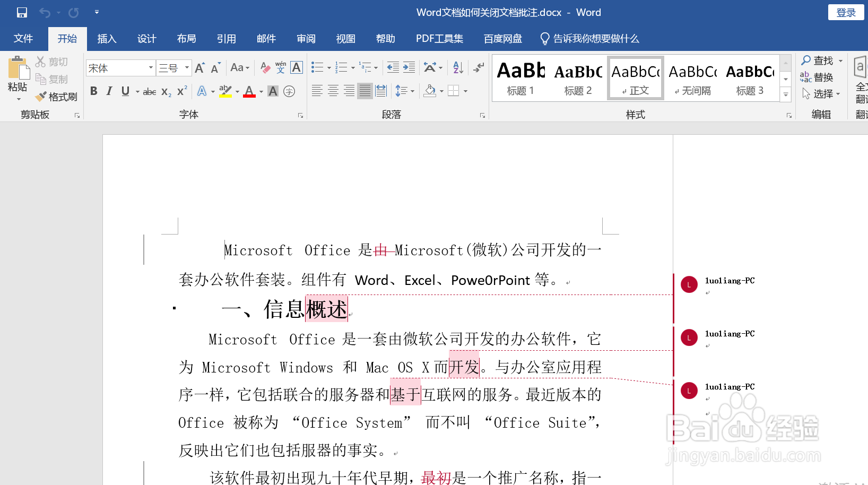Click the 粘贴 paste icon
Viewport: 868px width, 485px height.
tap(18, 69)
